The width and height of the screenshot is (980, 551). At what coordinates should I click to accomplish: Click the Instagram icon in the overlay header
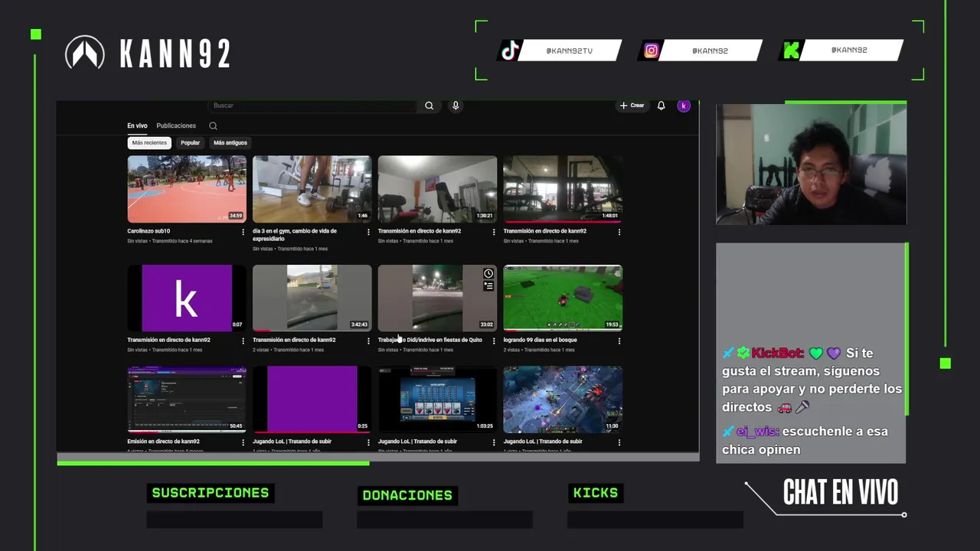pos(652,51)
